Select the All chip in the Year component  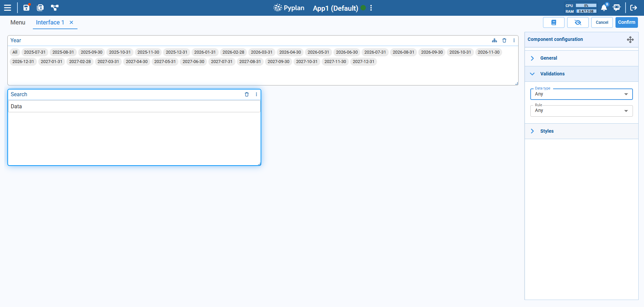click(14, 52)
